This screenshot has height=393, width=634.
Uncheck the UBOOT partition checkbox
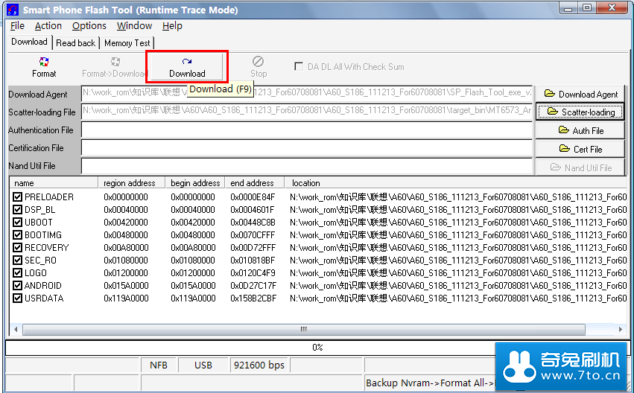17,222
